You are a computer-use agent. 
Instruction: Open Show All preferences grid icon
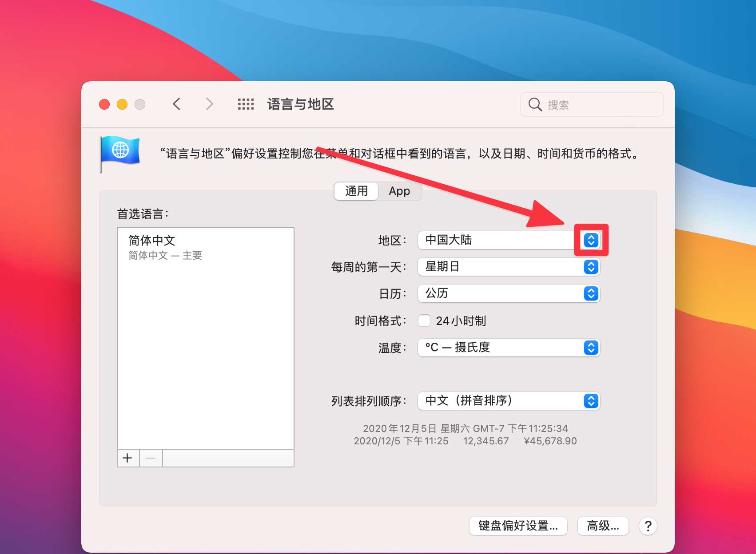(x=246, y=103)
